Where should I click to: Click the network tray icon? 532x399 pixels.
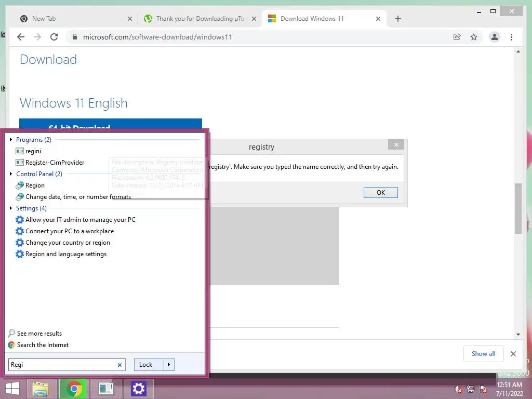(471, 389)
